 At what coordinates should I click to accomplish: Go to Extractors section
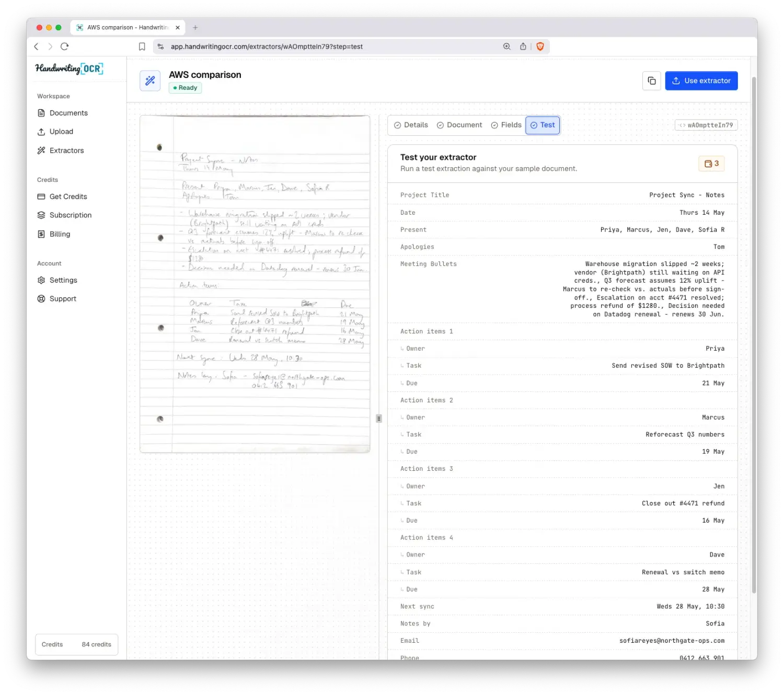click(x=61, y=150)
